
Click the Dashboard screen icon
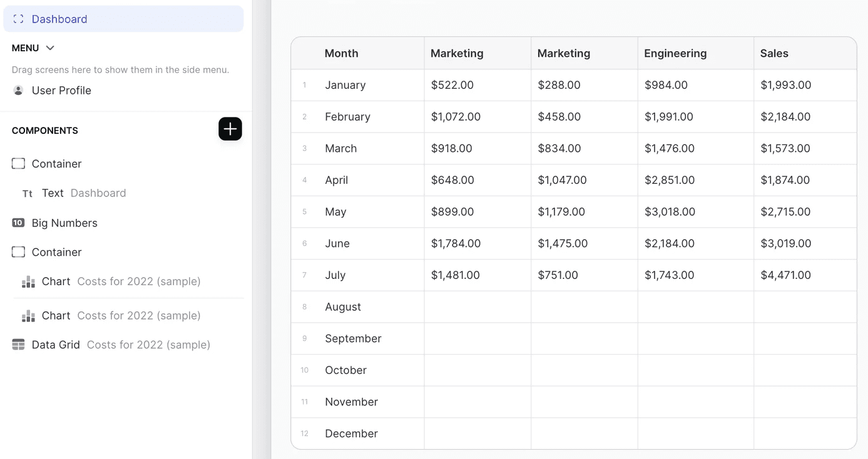pos(19,19)
